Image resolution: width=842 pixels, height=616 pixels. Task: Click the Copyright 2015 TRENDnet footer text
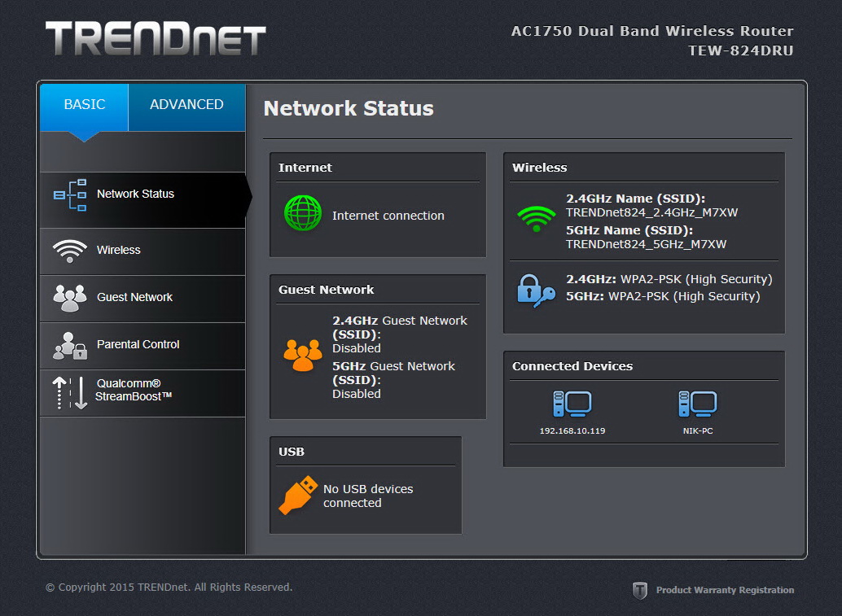pyautogui.click(x=169, y=587)
